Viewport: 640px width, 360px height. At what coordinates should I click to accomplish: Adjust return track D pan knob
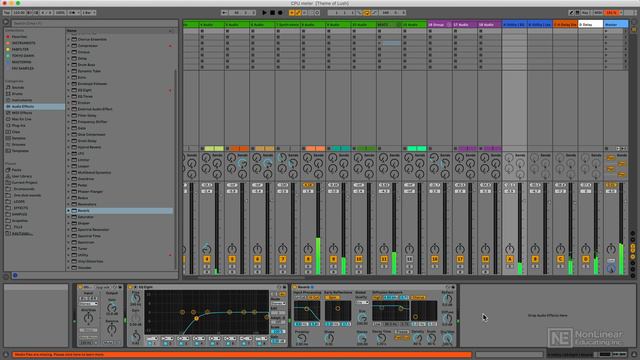pyautogui.click(x=586, y=249)
